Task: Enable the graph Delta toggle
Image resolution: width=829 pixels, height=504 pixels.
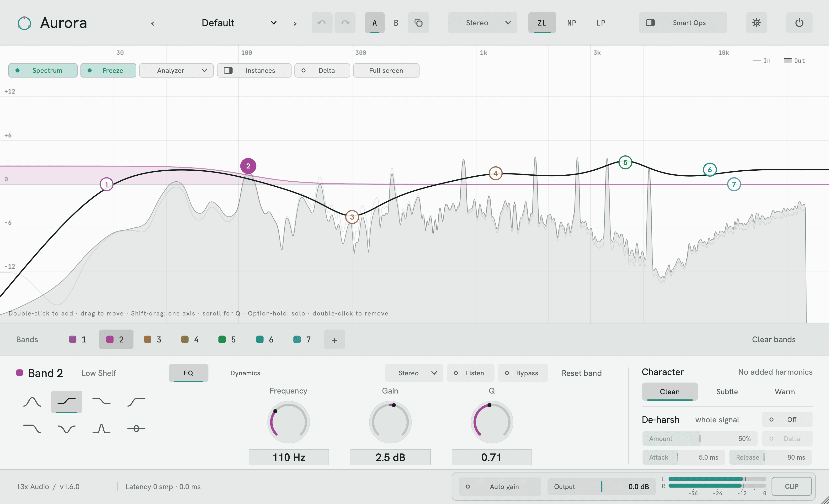Action: tap(322, 71)
